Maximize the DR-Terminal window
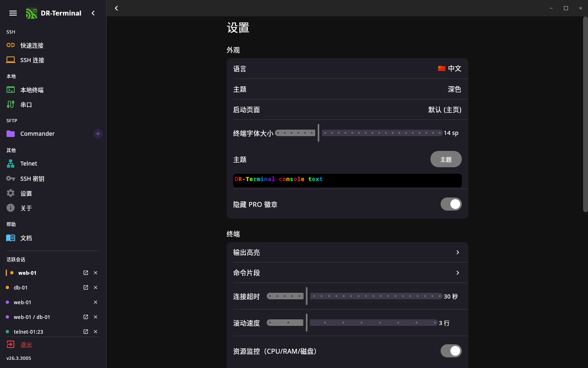This screenshot has height=368, width=588. [x=566, y=8]
